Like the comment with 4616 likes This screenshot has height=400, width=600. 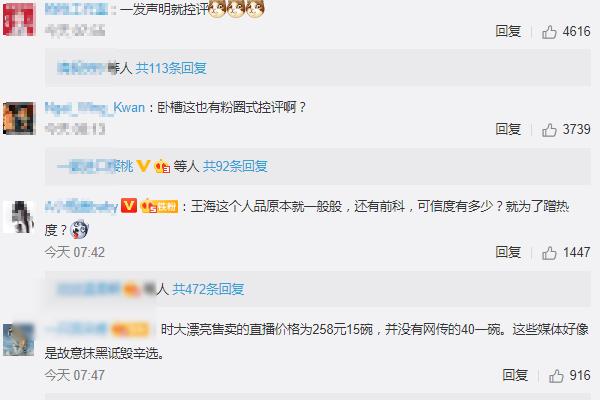549,32
